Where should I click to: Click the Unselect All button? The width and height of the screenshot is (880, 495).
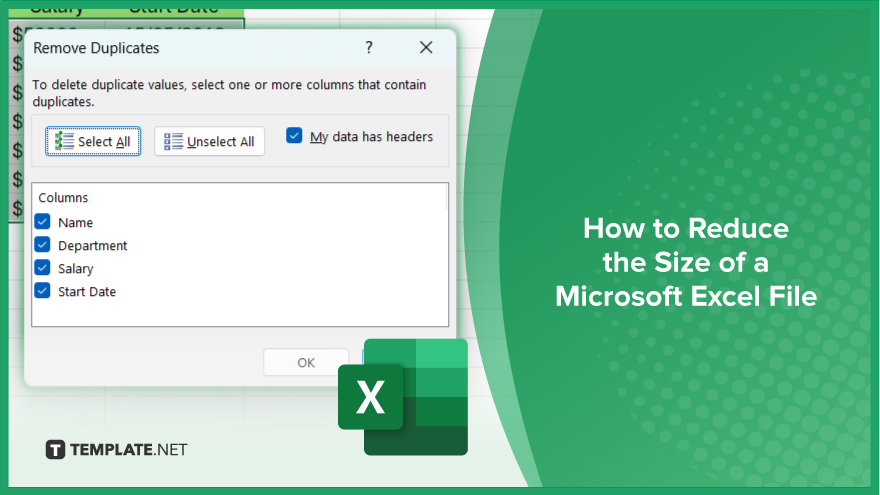click(x=209, y=141)
